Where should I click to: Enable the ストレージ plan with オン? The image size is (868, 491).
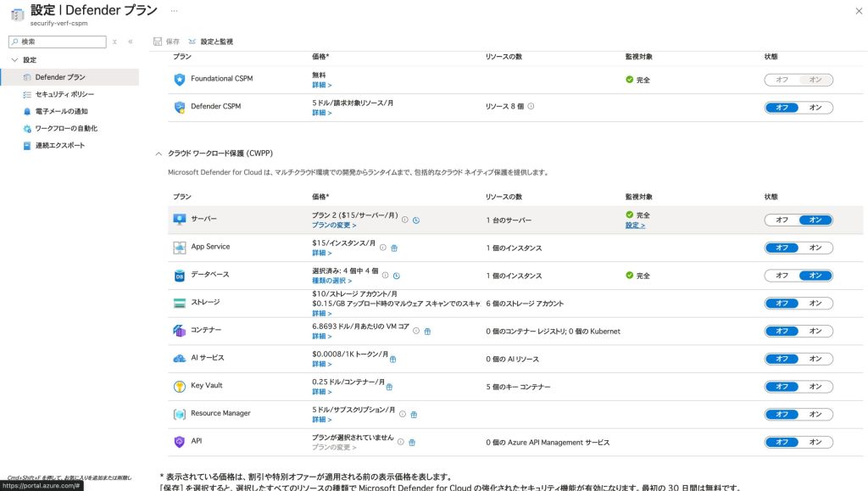[815, 304]
